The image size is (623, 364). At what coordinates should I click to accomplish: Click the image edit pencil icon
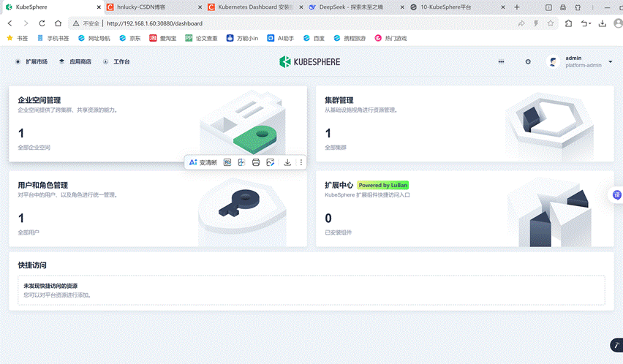[271, 162]
